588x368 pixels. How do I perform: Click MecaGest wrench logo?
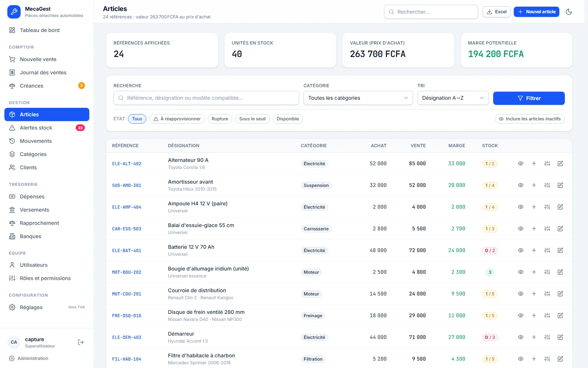[14, 12]
